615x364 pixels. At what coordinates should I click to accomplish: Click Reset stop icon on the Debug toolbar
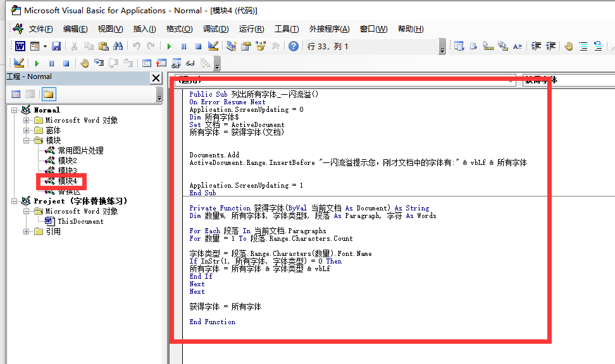[66, 63]
